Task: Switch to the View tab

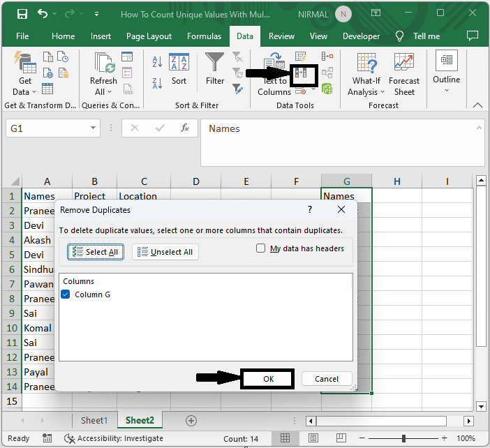Action: 318,36
